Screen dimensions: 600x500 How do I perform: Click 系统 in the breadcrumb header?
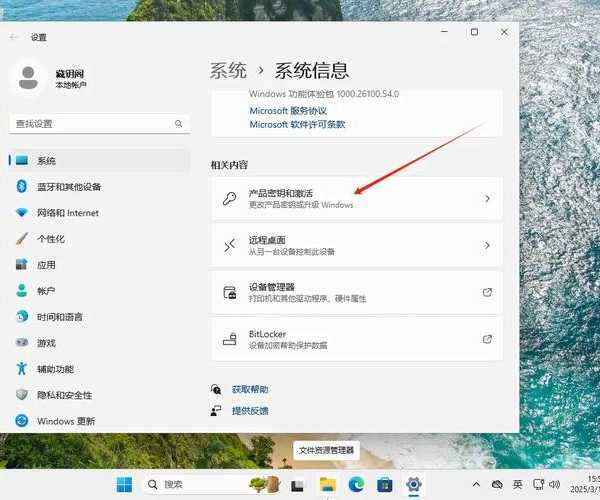228,70
